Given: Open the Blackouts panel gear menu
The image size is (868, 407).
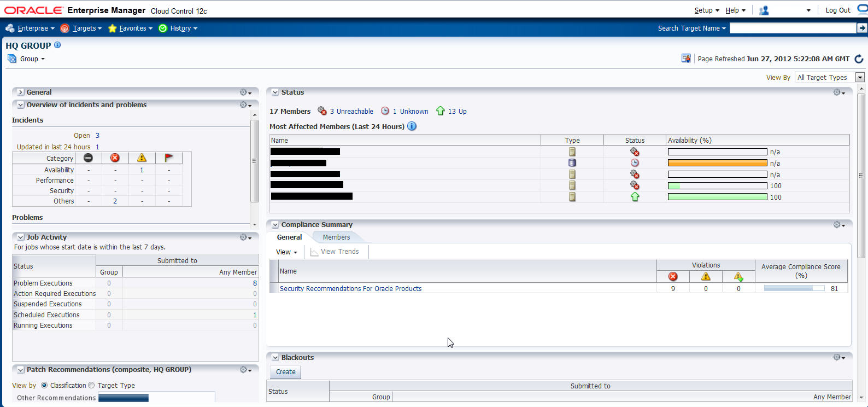Looking at the screenshot, I should pyautogui.click(x=839, y=357).
